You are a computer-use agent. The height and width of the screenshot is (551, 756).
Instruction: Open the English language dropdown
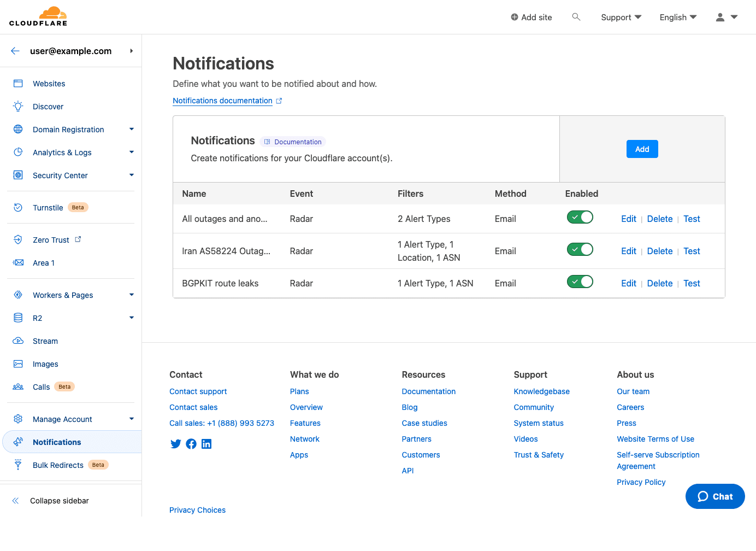[677, 17]
